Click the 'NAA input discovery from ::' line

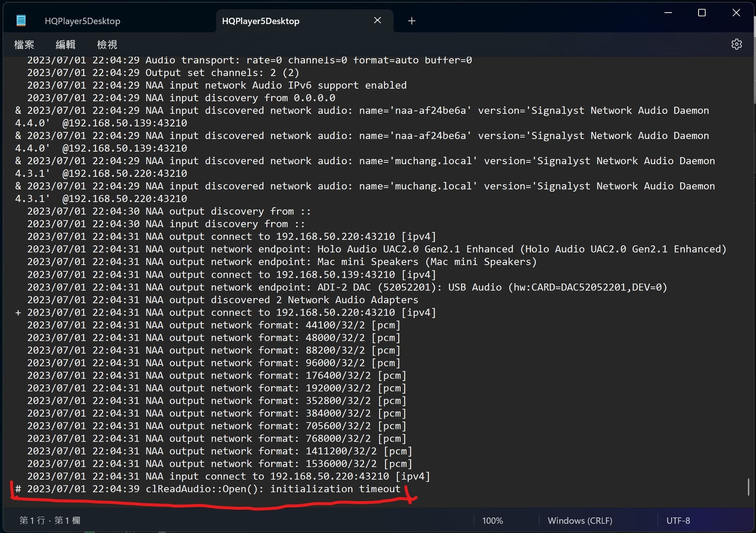pos(166,224)
